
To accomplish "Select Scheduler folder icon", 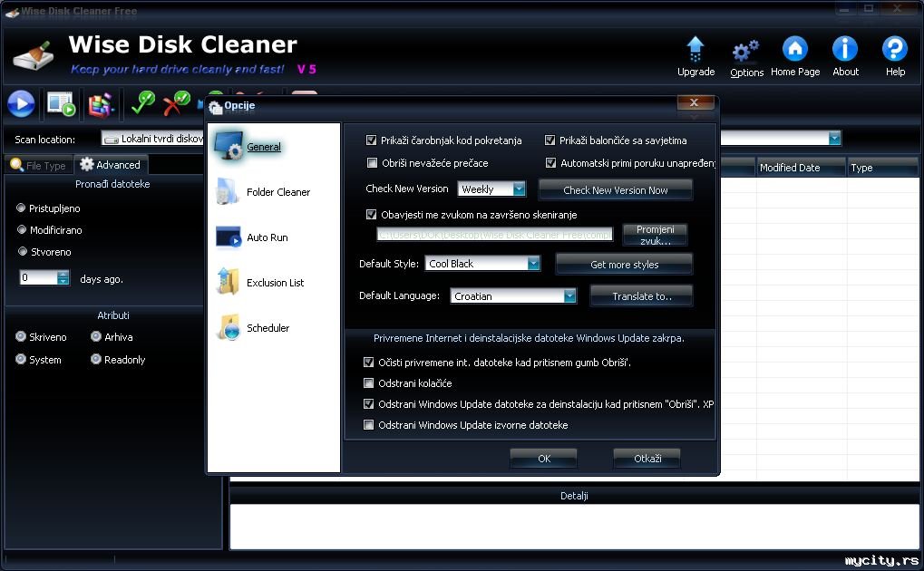I will (229, 327).
